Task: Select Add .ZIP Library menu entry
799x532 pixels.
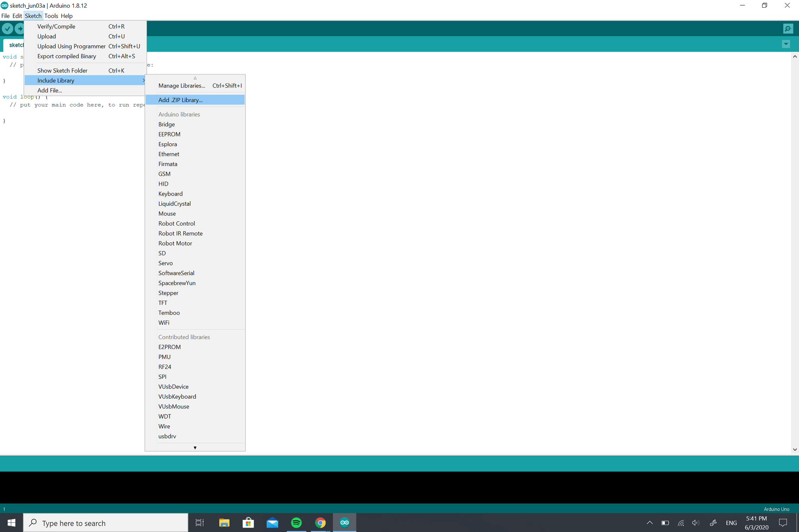Action: pyautogui.click(x=180, y=100)
